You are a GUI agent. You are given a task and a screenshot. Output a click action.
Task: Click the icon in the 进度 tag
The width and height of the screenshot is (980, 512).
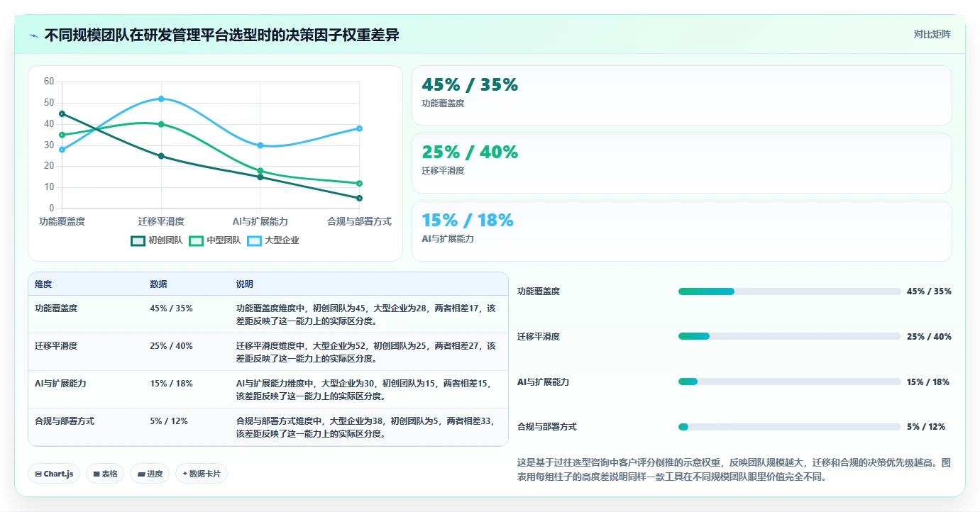point(141,474)
